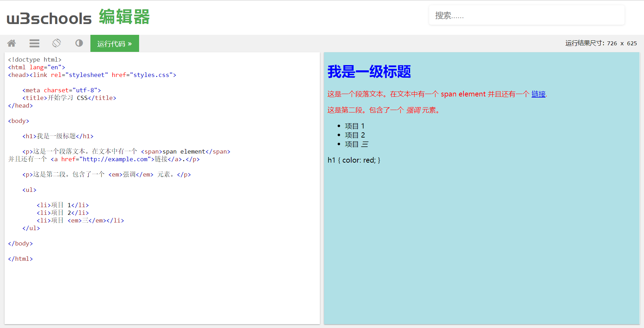Click the <title> code line
The width and height of the screenshot is (644, 328).
(x=69, y=98)
